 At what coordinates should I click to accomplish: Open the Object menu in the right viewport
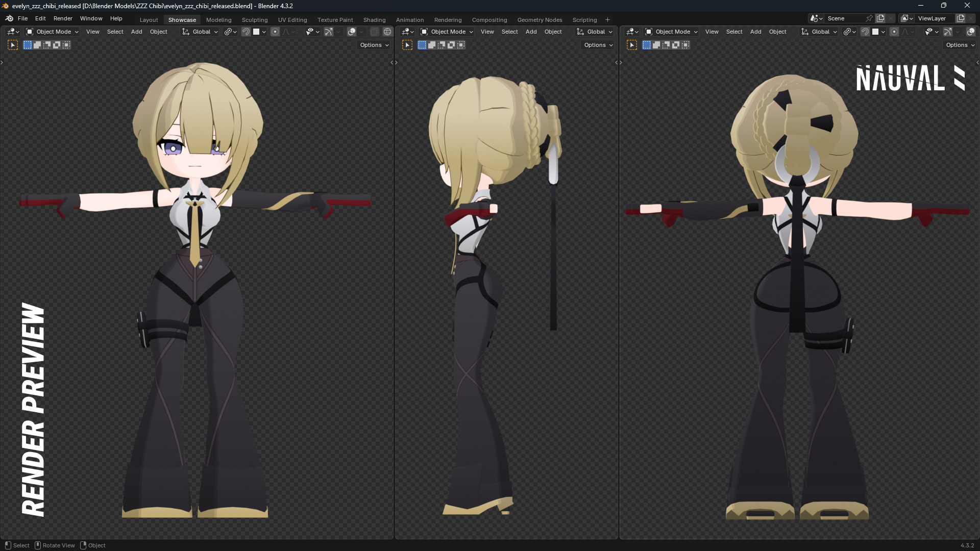pos(777,32)
